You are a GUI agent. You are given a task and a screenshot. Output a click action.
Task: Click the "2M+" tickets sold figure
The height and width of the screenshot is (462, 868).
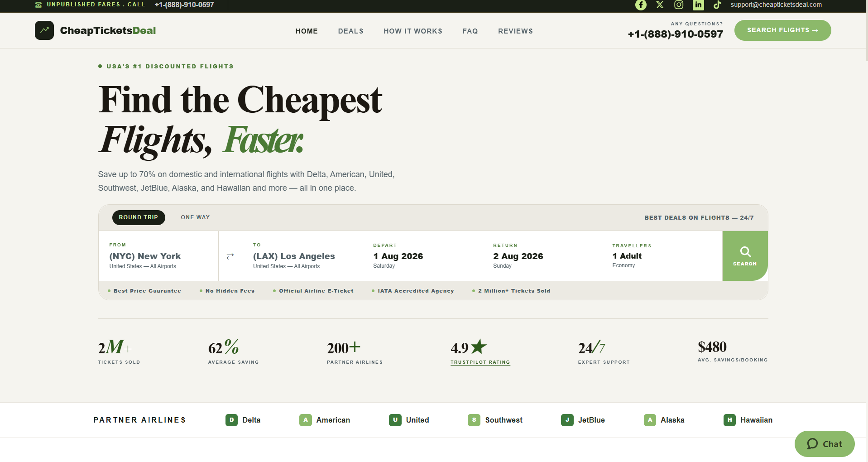point(115,347)
